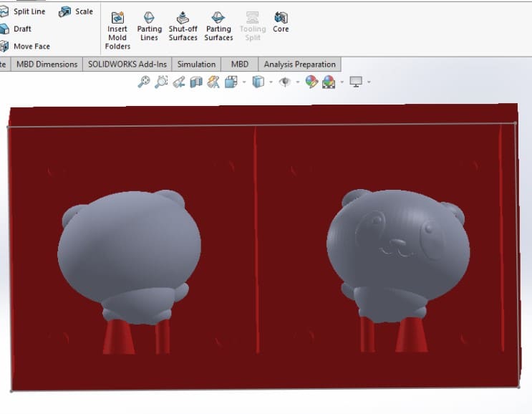Open the SOLIDWORKS Add-Ins tab
The width and height of the screenshot is (532, 414).
[x=127, y=64]
